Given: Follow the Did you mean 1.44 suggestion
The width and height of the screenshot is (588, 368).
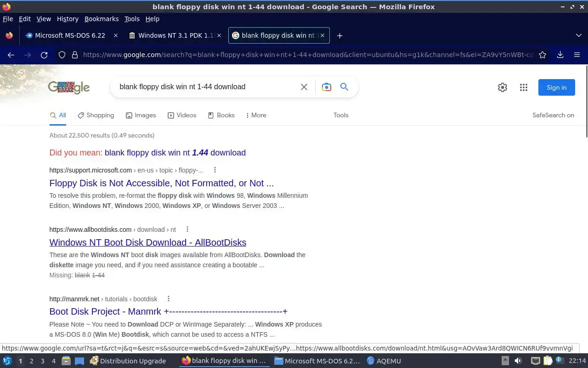Looking at the screenshot, I should click(175, 153).
